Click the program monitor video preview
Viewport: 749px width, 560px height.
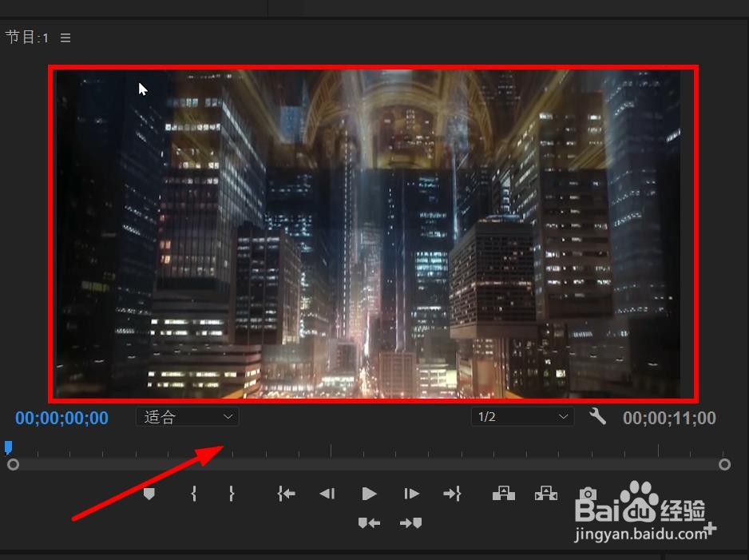click(368, 233)
